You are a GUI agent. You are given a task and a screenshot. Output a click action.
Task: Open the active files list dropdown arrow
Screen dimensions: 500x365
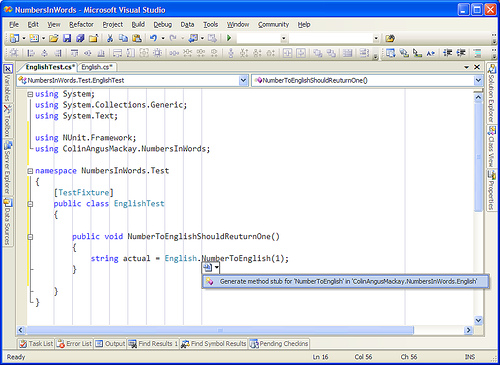(x=467, y=67)
